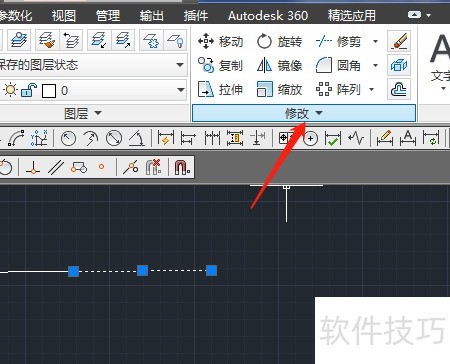Click the Dimension Update icon
Screen dimensions: 450x364
tap(431, 138)
